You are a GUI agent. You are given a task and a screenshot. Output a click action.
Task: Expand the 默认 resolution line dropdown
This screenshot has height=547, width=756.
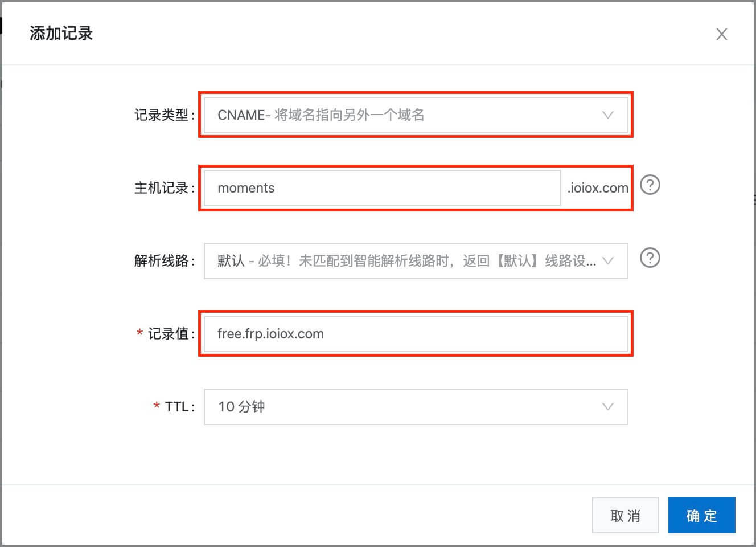coord(398,261)
